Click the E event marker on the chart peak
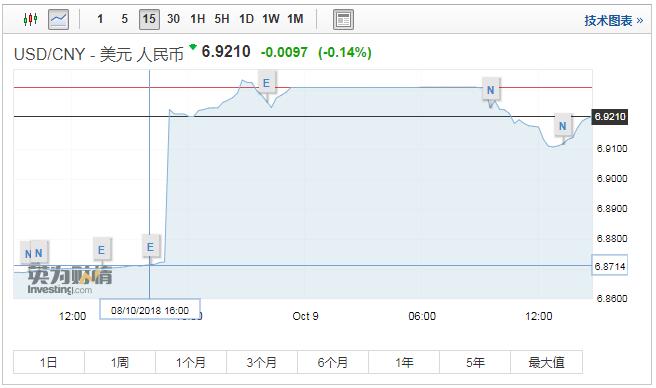Image resolution: width=656 pixels, height=388 pixels. click(266, 83)
